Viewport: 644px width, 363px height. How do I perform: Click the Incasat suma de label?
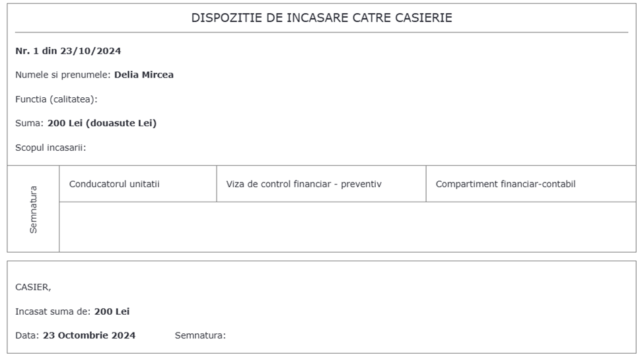click(x=53, y=311)
